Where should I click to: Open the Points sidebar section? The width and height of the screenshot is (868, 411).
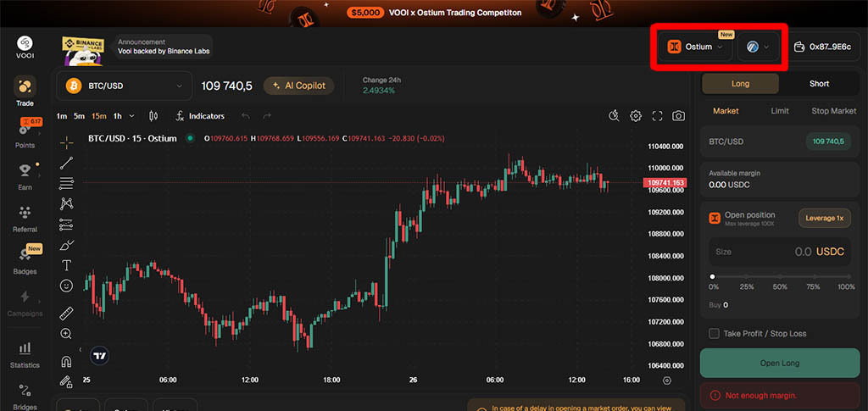click(25, 133)
